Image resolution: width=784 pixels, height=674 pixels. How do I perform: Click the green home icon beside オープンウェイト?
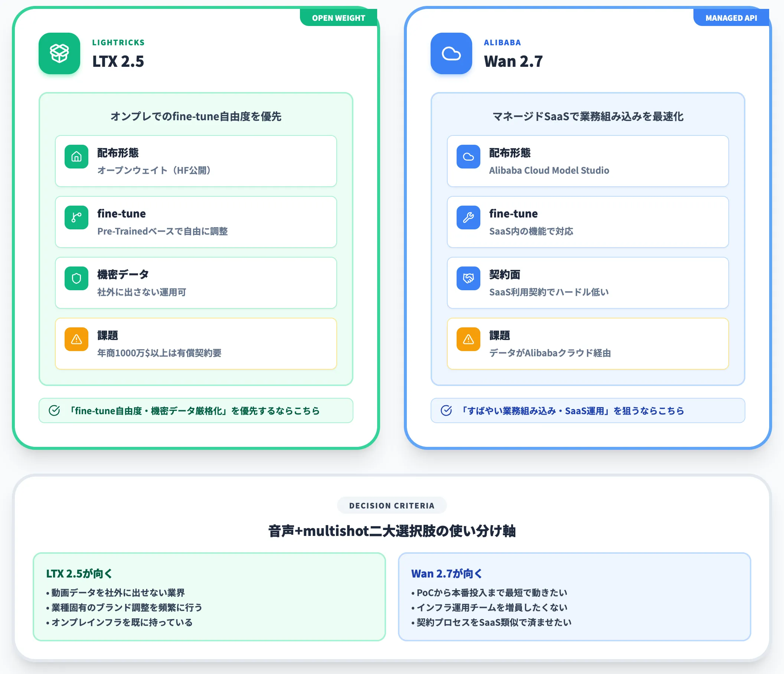(x=76, y=156)
